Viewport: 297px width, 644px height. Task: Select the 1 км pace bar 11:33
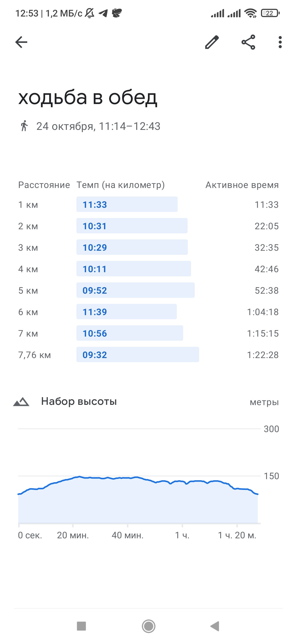127,204
